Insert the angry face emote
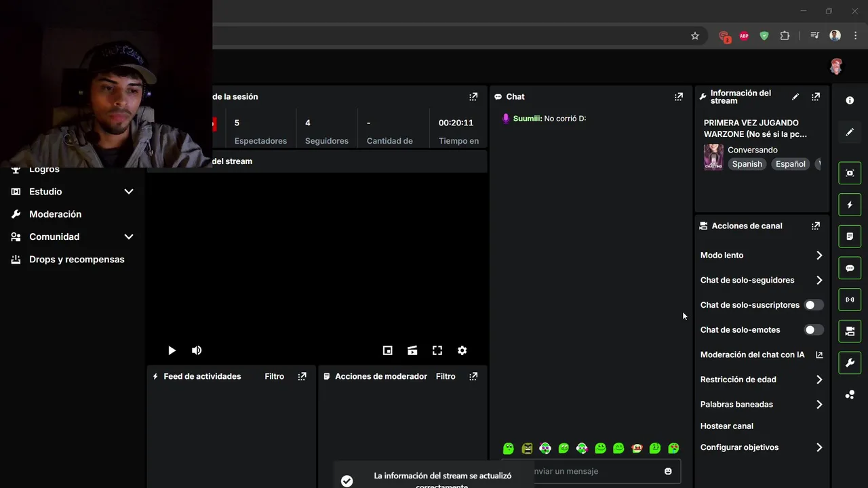The height and width of the screenshot is (488, 868). 527,448
